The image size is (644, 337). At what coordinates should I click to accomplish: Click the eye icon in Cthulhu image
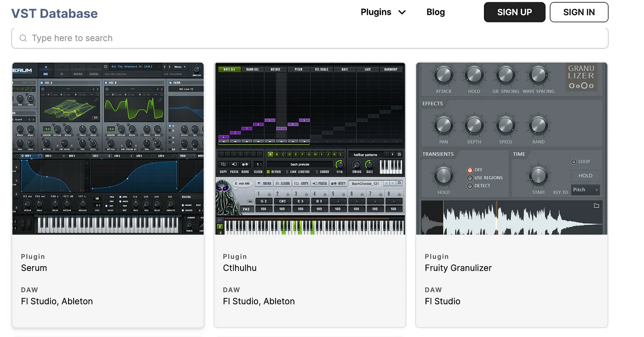[x=250, y=201]
